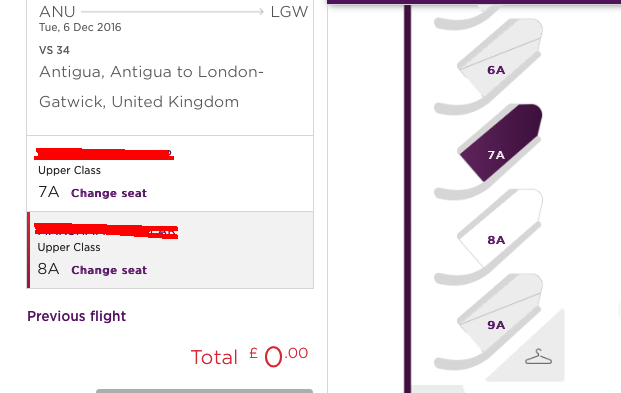This screenshot has height=393, width=621.
Task: Click the Total £0.00 amount
Action: pyautogui.click(x=249, y=357)
